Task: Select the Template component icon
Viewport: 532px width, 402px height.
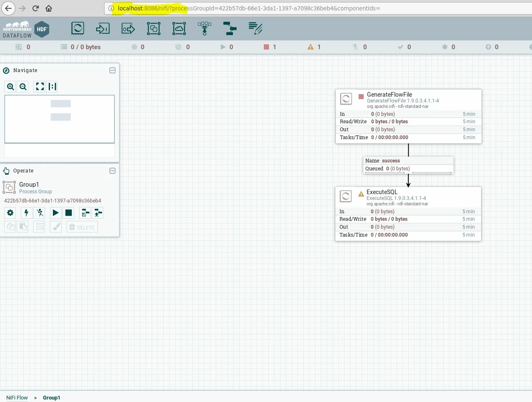Action: tap(230, 28)
